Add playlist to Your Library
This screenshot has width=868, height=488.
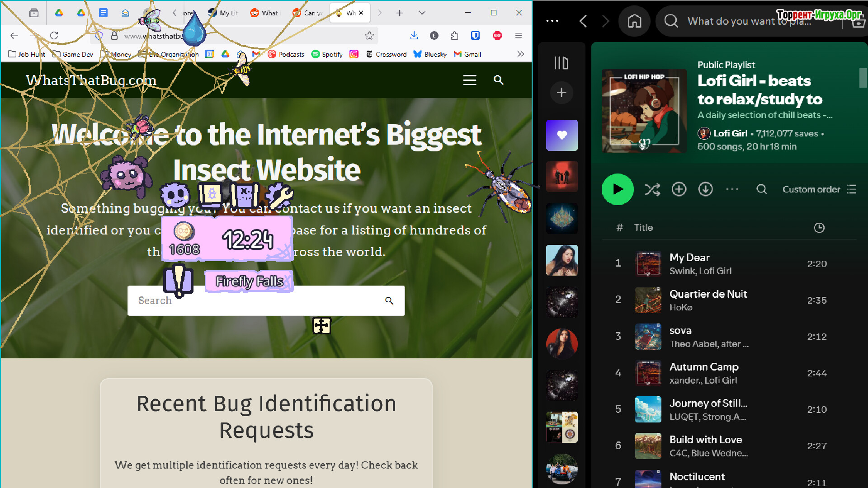(679, 189)
